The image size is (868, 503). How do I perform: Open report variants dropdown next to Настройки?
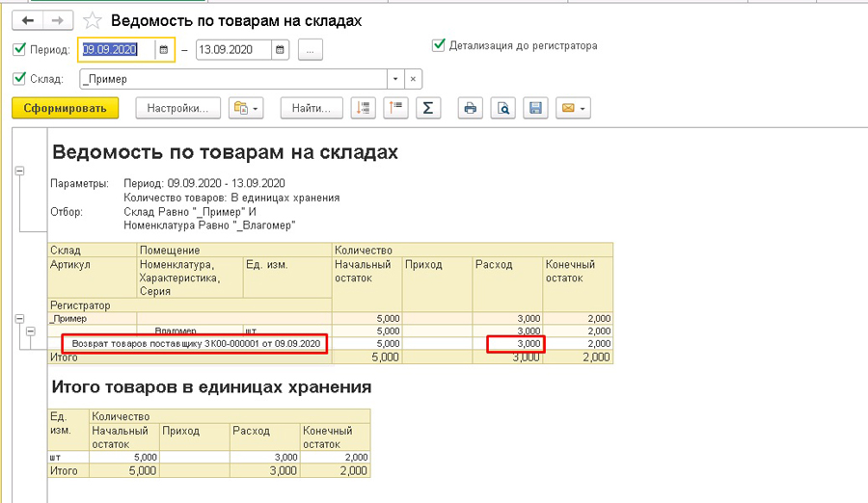tap(246, 109)
